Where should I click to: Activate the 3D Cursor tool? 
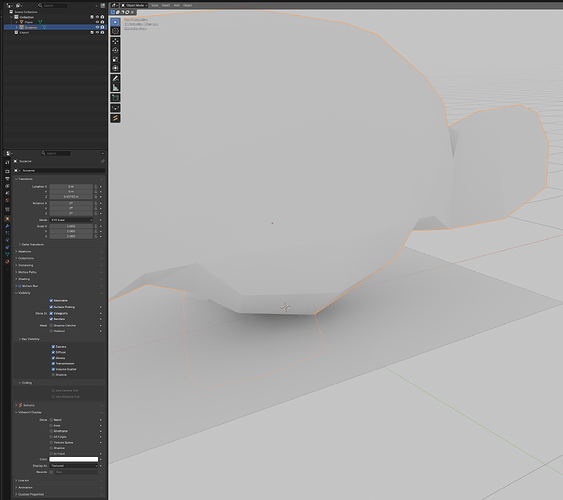(115, 31)
